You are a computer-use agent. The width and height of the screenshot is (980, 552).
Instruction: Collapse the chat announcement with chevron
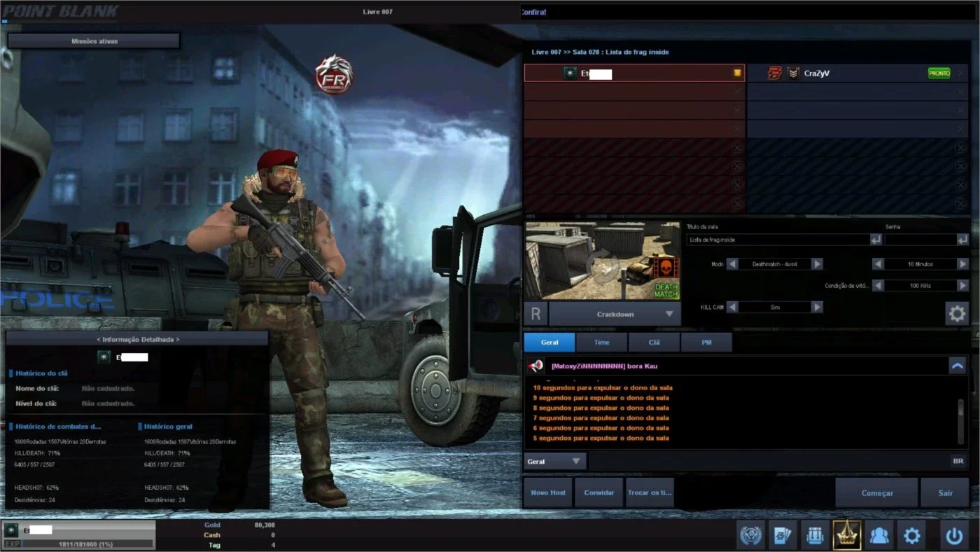(x=958, y=366)
